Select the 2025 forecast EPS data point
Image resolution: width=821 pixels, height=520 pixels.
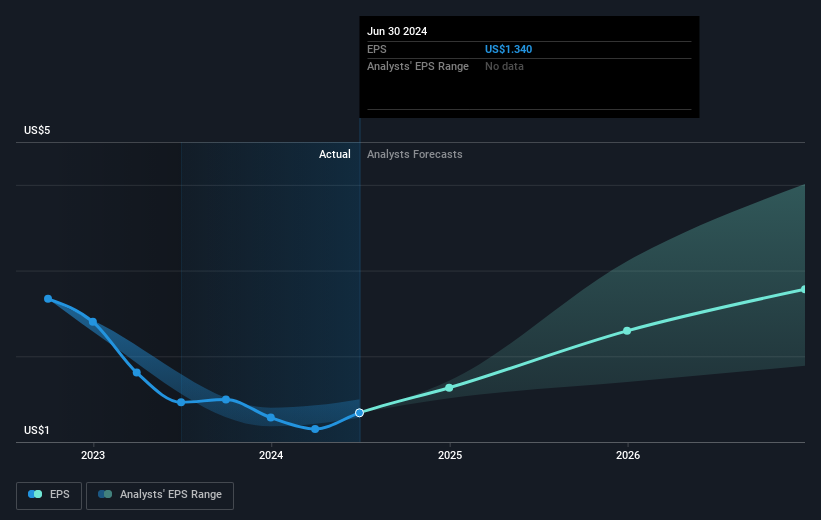coord(449,388)
